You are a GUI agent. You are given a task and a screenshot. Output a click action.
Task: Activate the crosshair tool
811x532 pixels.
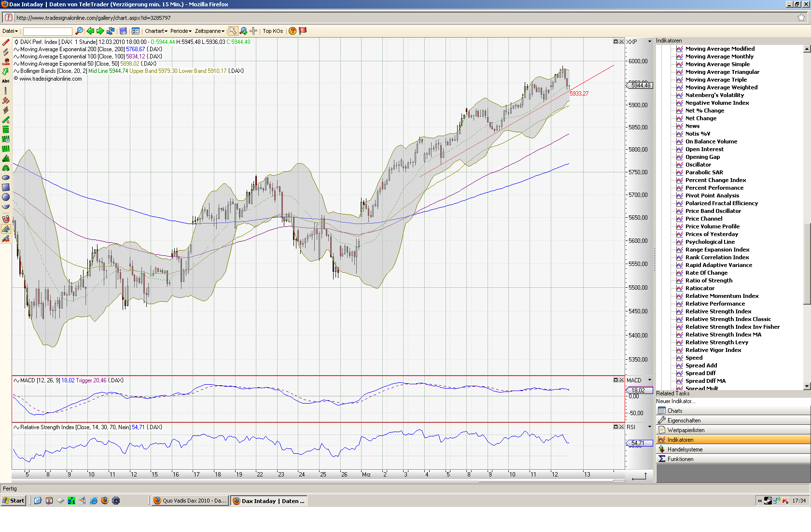253,31
